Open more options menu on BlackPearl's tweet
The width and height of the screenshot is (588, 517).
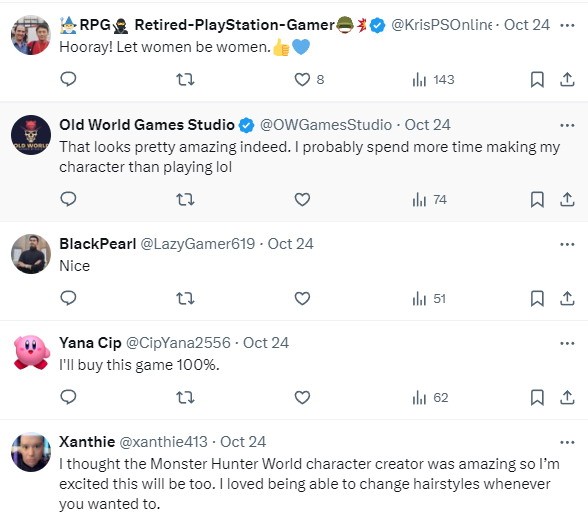pos(567,244)
